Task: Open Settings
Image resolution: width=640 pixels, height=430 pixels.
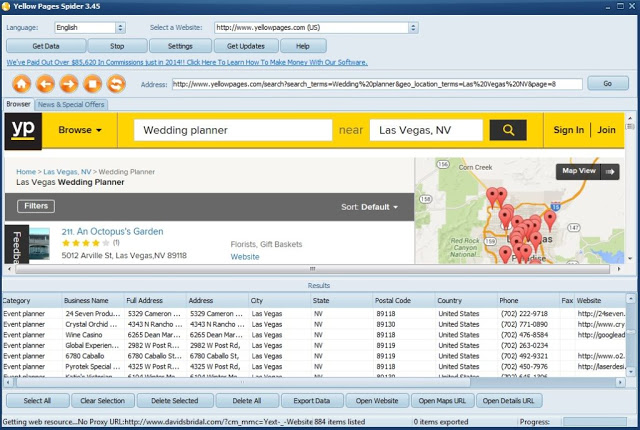Action: [x=180, y=46]
